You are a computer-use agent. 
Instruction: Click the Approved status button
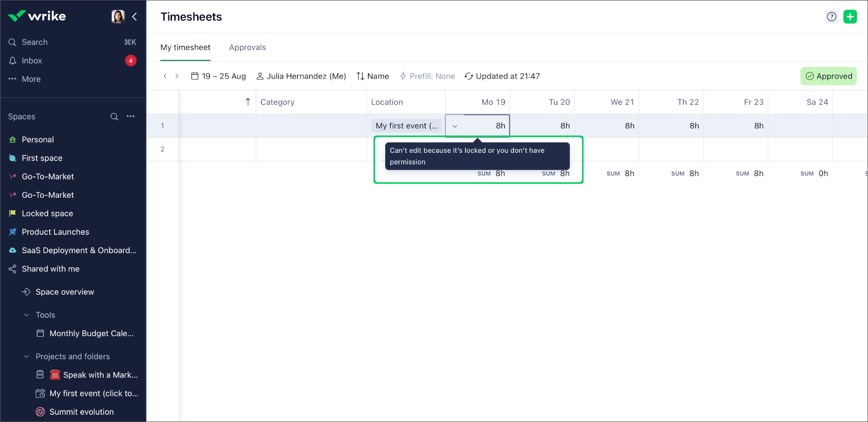(x=828, y=76)
